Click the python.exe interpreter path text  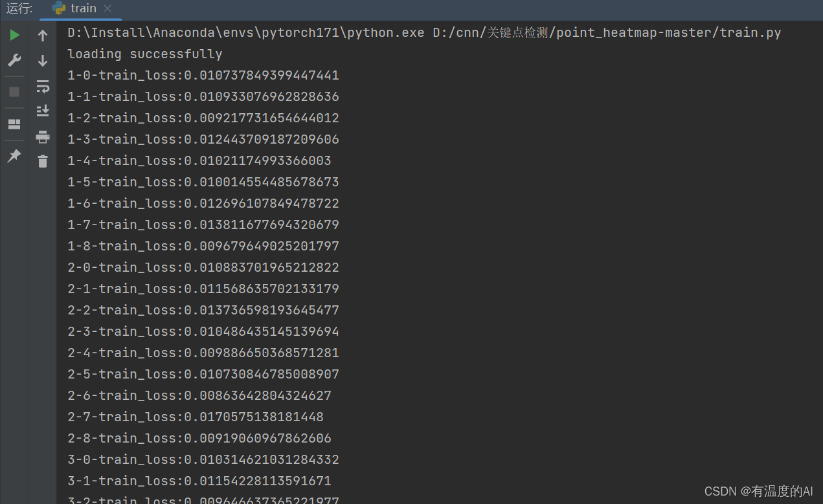tap(246, 33)
